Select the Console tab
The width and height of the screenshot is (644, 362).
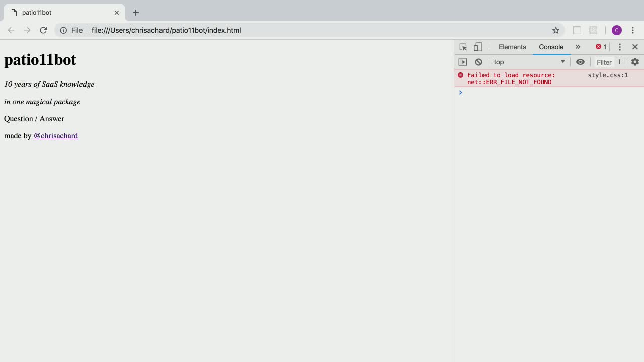click(551, 47)
